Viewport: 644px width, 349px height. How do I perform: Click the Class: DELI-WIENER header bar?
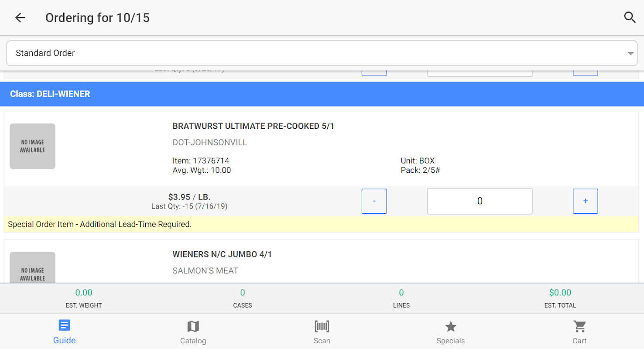pyautogui.click(x=322, y=94)
